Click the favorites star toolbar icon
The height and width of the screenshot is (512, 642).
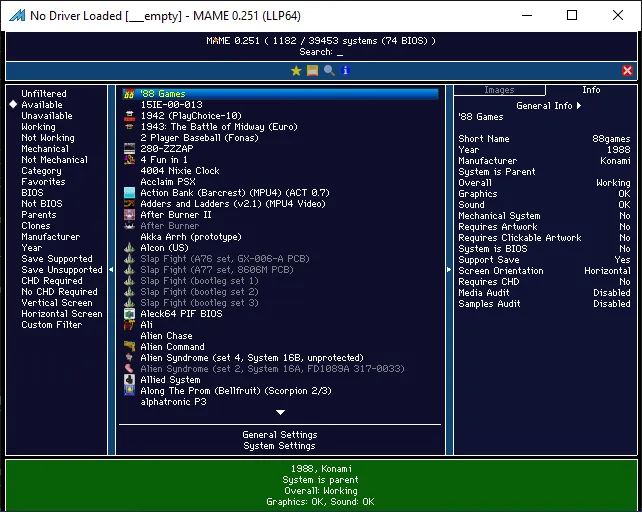296,70
